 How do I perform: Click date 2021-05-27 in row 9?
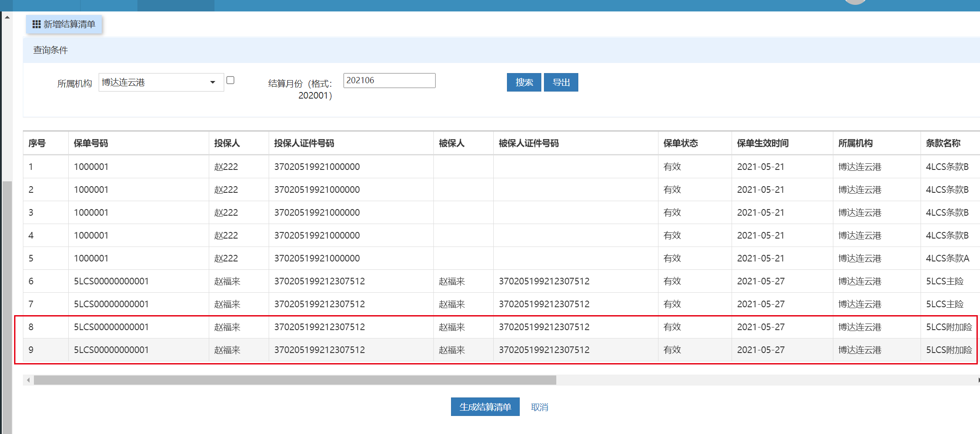click(761, 350)
